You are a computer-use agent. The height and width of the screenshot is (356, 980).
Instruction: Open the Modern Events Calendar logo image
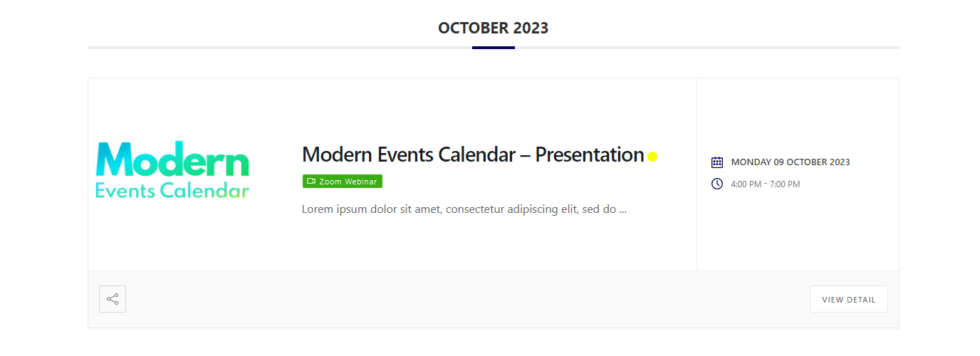172,170
